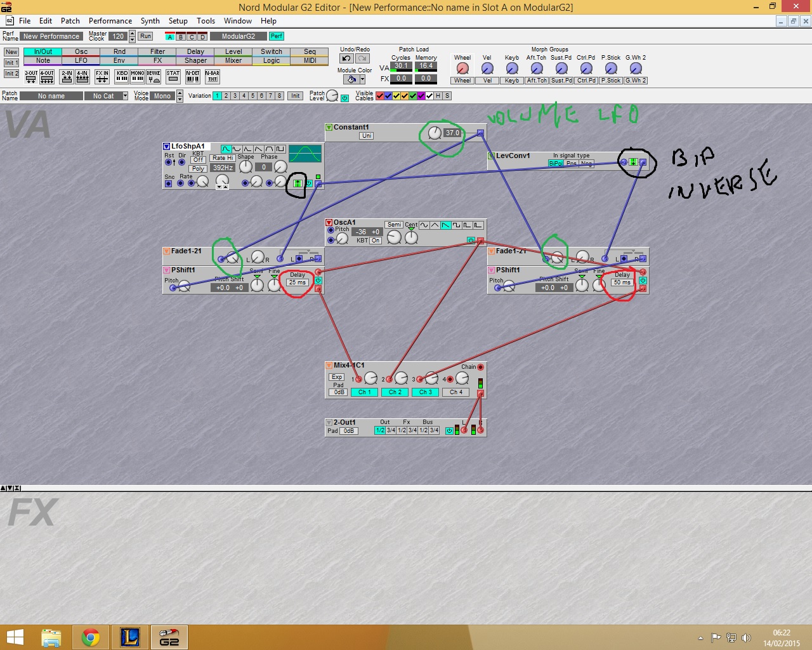The width and height of the screenshot is (812, 650).
Task: Toggle KBT On button in OscA1
Action: click(376, 241)
